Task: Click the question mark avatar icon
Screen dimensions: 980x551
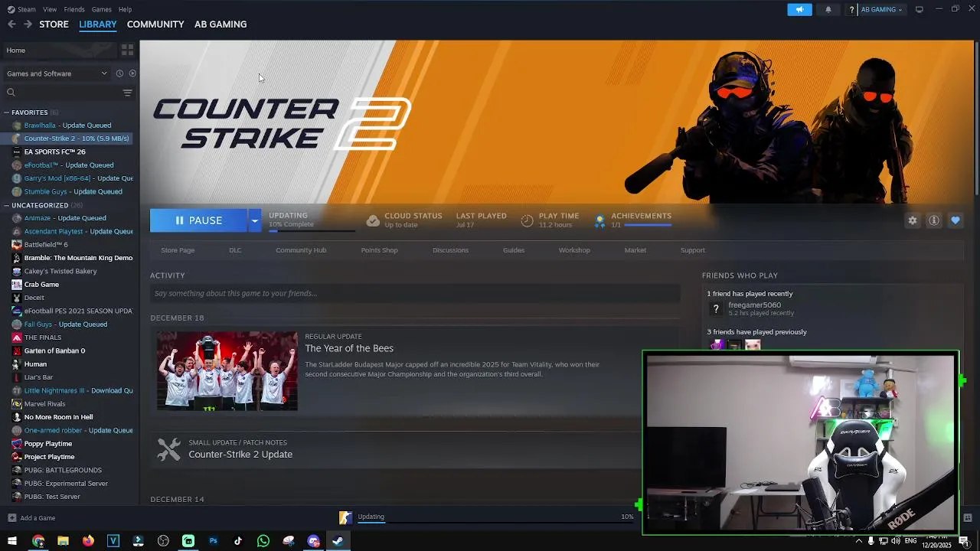Action: (x=851, y=9)
